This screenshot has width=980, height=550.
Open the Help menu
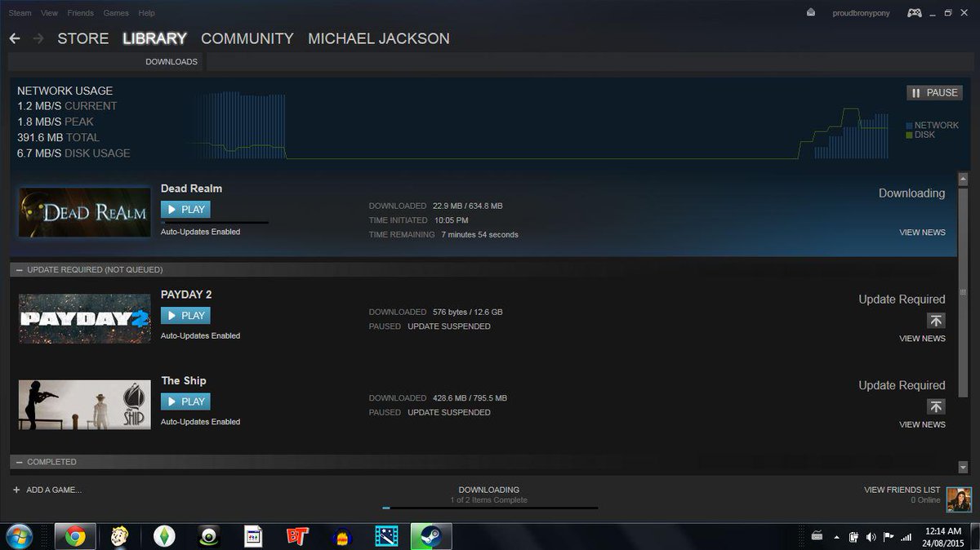pyautogui.click(x=146, y=13)
